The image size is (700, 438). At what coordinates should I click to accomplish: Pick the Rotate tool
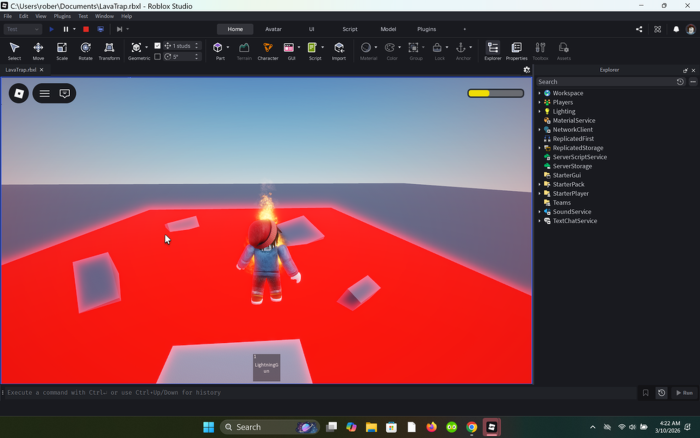tap(86, 51)
